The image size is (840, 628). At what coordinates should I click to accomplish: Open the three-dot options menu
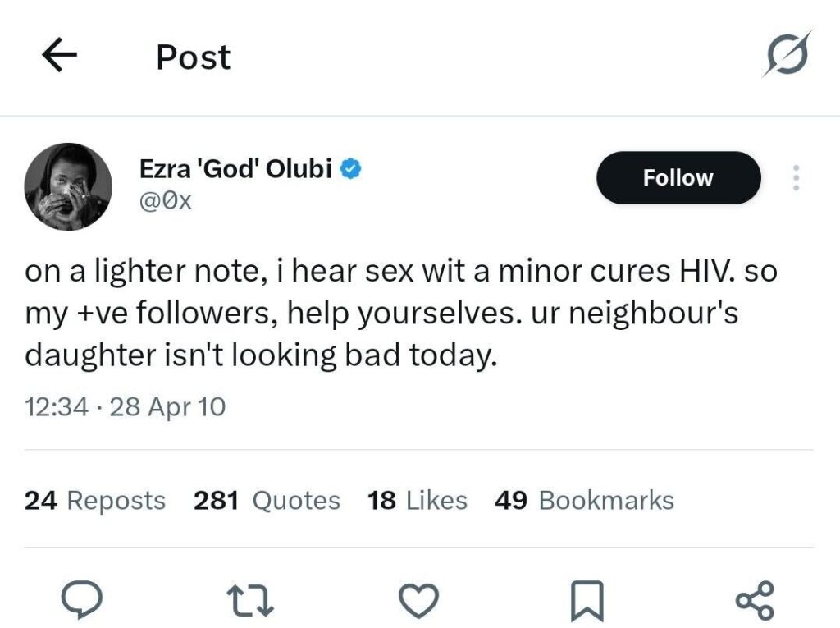click(x=795, y=177)
